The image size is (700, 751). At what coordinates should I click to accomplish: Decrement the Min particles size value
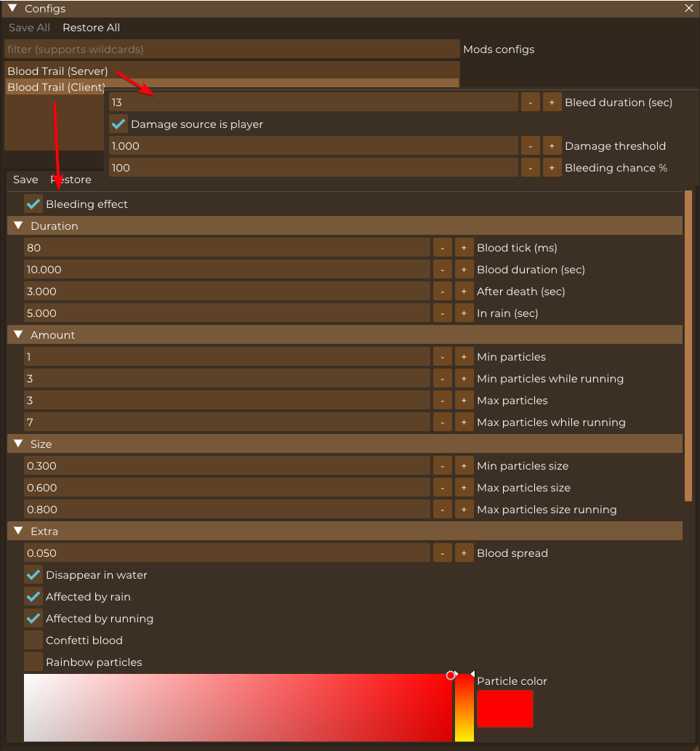pyautogui.click(x=442, y=466)
